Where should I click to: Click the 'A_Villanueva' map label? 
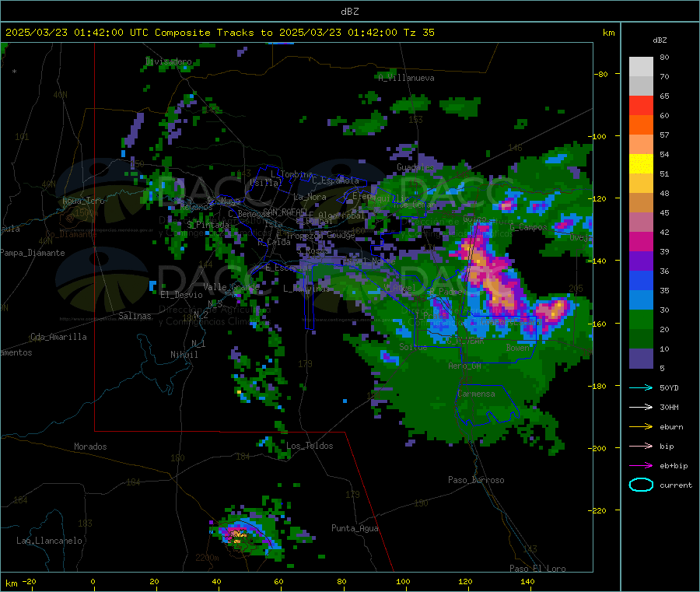[x=406, y=78]
